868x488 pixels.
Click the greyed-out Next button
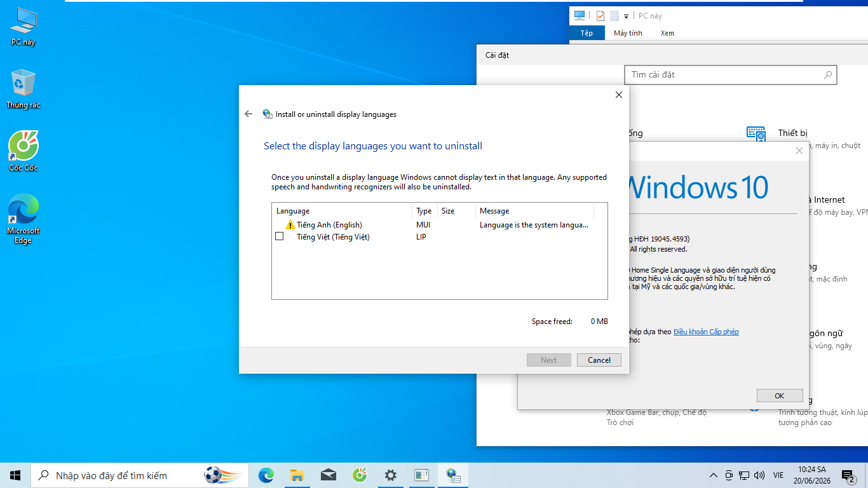tap(549, 360)
